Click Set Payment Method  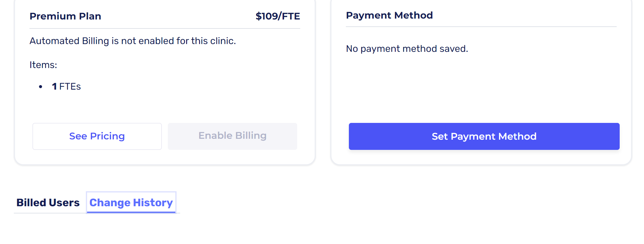[x=484, y=136]
